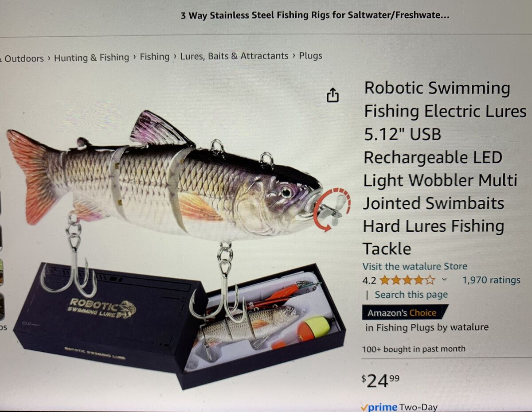Viewport: 532px width, 412px height.
Task: Click the share icon above product image
Action: point(332,95)
